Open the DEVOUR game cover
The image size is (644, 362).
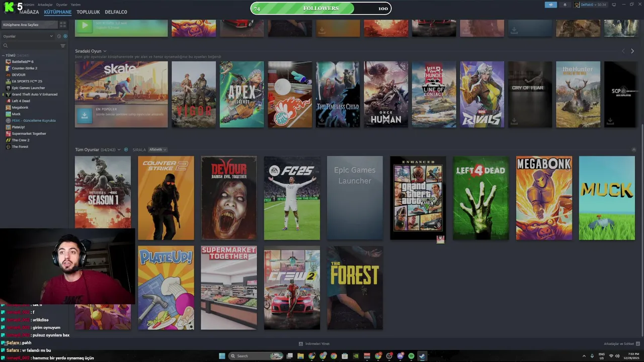[x=229, y=198]
